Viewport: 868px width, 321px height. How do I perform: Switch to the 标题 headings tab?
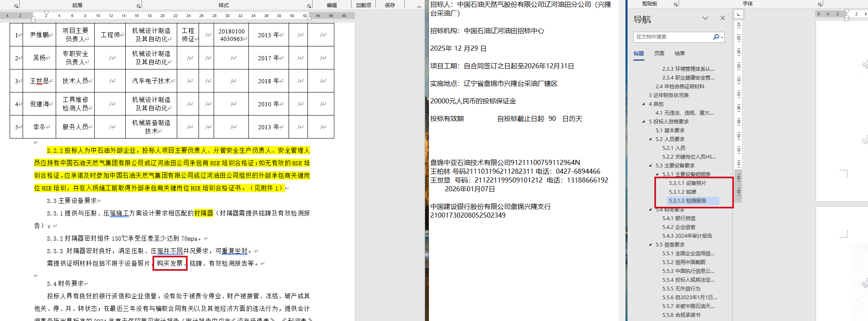point(639,54)
